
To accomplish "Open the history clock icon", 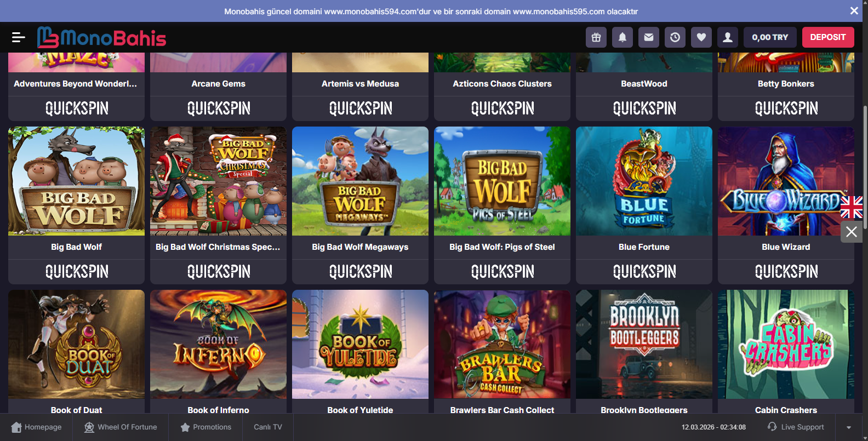I will (x=675, y=37).
